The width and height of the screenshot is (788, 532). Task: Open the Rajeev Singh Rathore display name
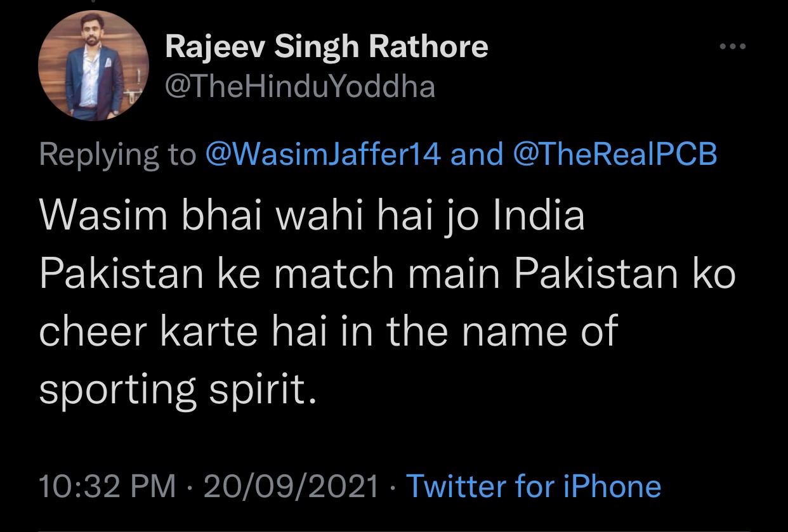[327, 47]
